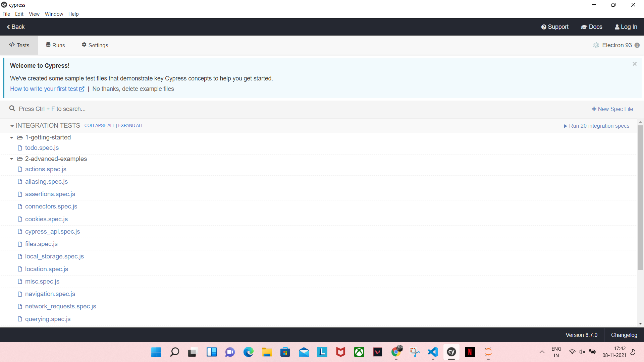
Task: Click the Electron 93 info icon
Action: point(637,45)
